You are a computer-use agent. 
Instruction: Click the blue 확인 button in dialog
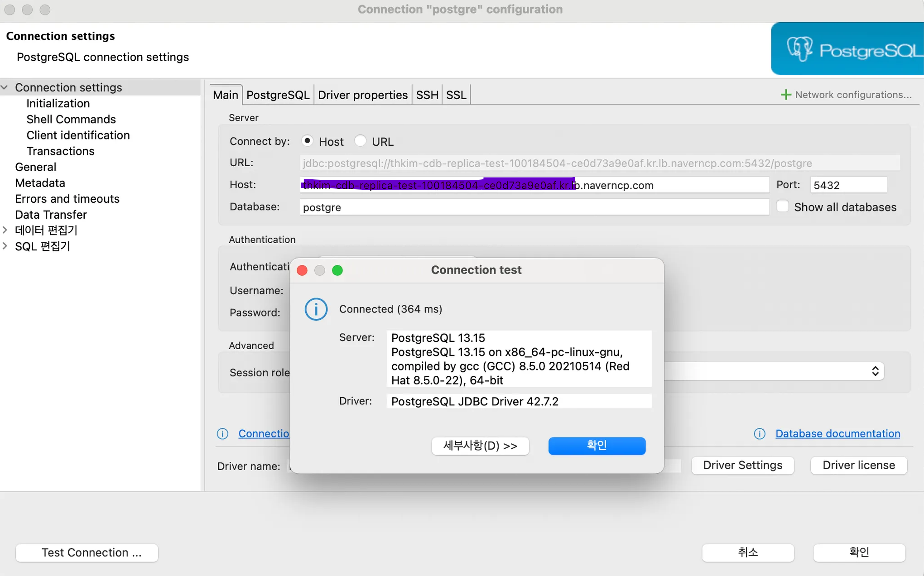[x=597, y=446]
